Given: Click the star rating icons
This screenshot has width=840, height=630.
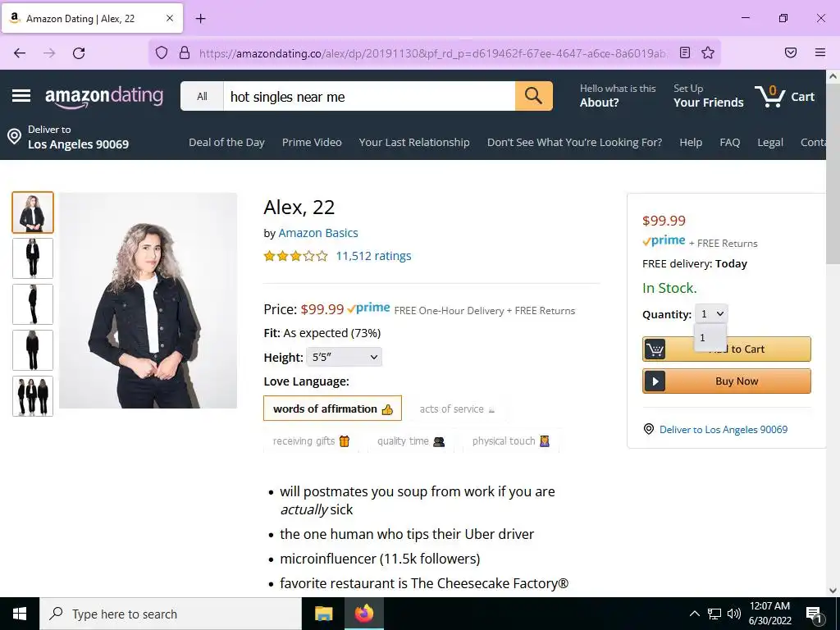Looking at the screenshot, I should tap(295, 256).
